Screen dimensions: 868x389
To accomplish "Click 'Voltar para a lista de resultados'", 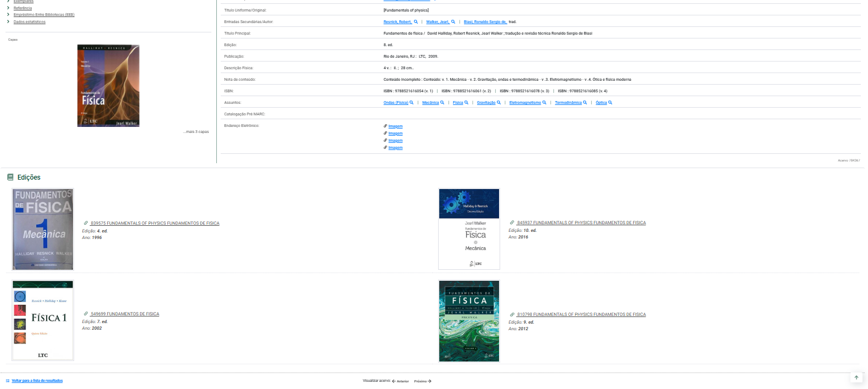I will (37, 381).
